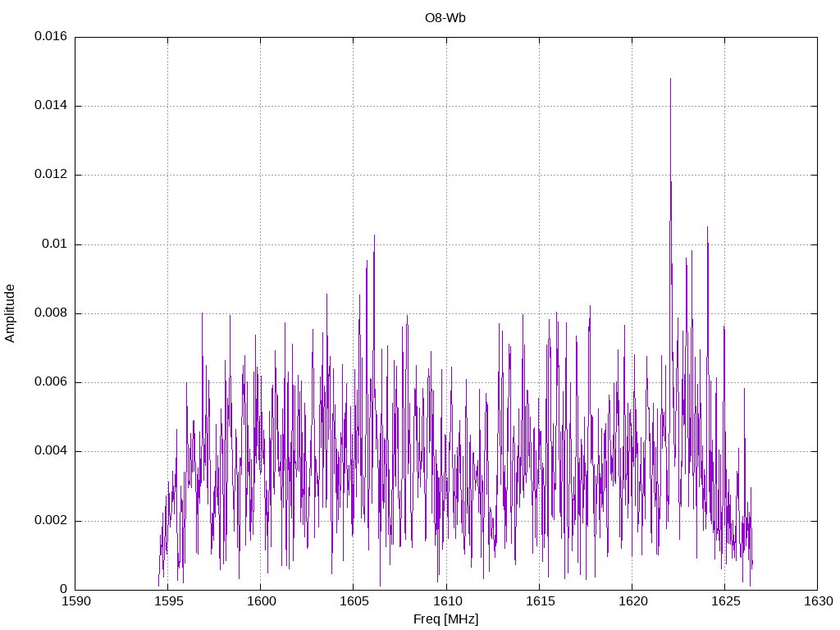Select the Amplitude y-axis label
This screenshot has width=840, height=630.
[x=10, y=313]
